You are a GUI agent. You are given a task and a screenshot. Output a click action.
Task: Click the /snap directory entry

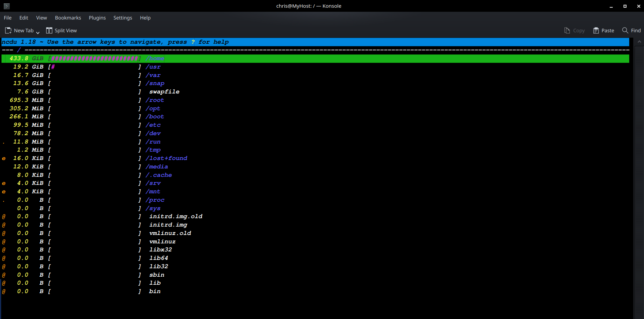coord(155,83)
